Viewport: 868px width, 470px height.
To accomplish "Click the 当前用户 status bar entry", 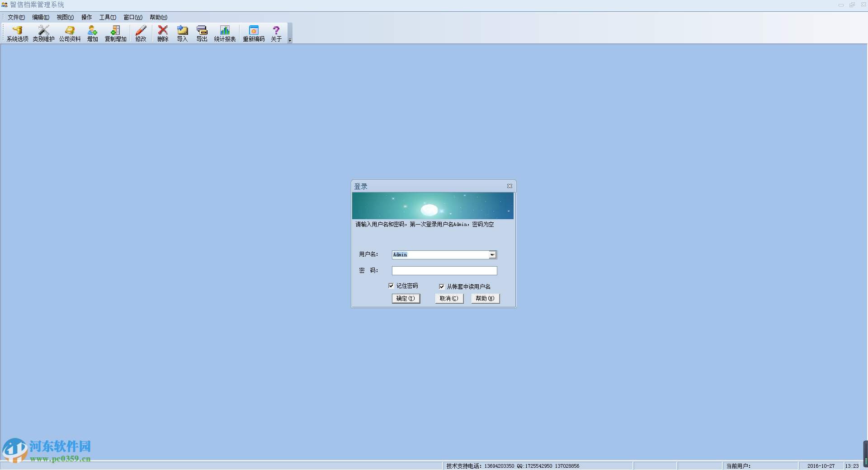I will click(738, 466).
